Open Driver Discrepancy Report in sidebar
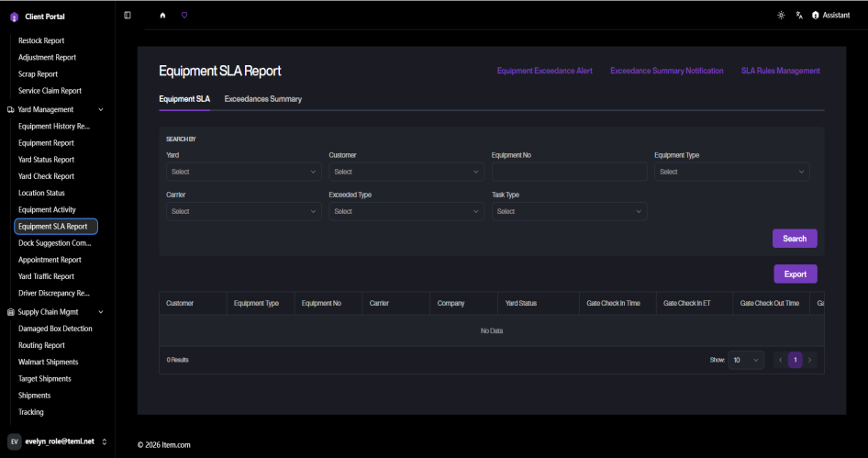 (54, 293)
